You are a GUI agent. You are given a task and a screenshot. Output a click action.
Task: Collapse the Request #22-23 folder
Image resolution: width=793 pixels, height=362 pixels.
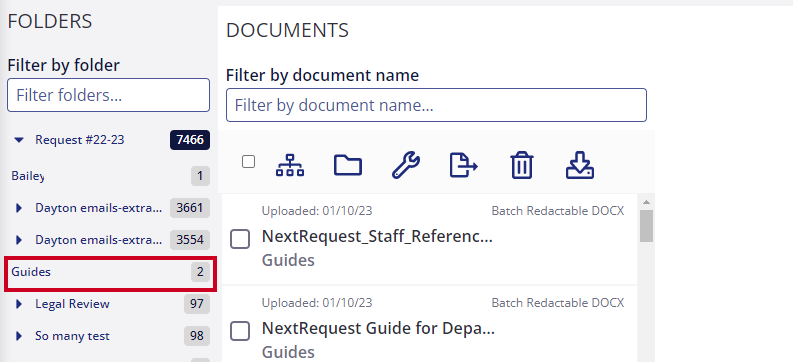tap(19, 140)
